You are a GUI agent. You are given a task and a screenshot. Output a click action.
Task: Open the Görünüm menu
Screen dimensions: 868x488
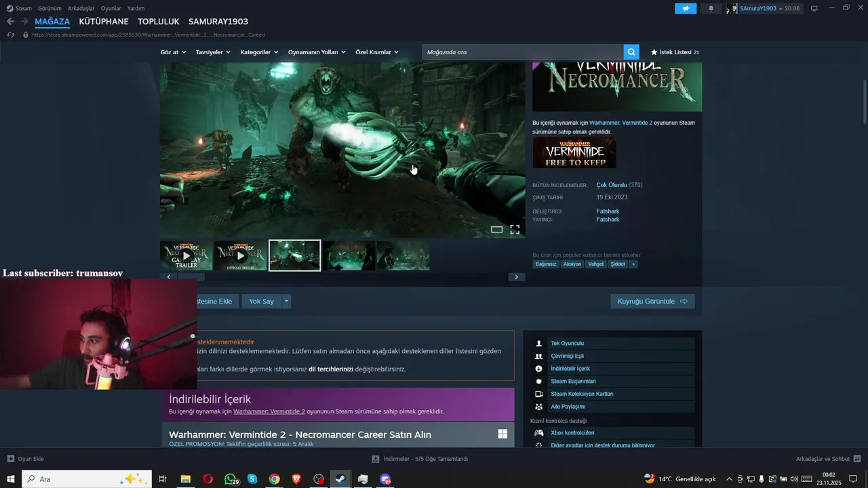pos(50,8)
